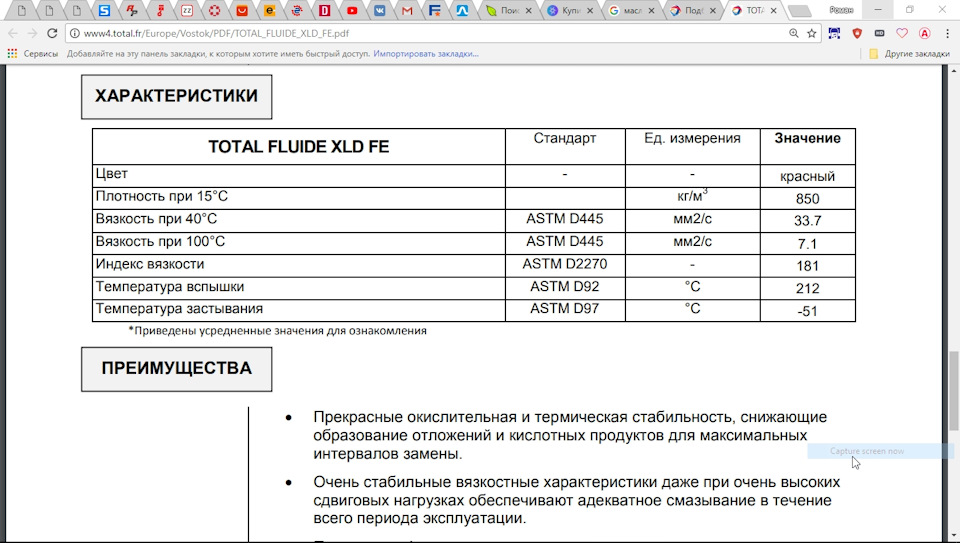Open the tab with blue F star icon
The height and width of the screenshot is (543, 960).
coord(435,10)
